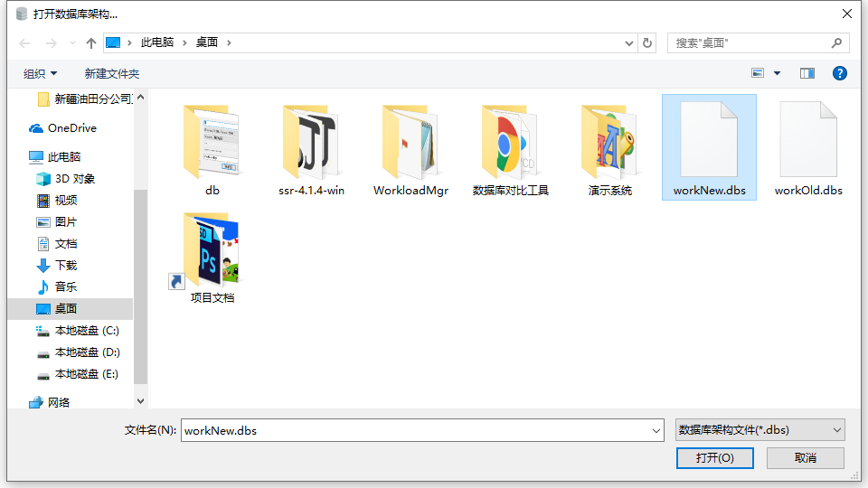Select the 数据库对比工具 folder
868x488 pixels.
click(x=510, y=149)
